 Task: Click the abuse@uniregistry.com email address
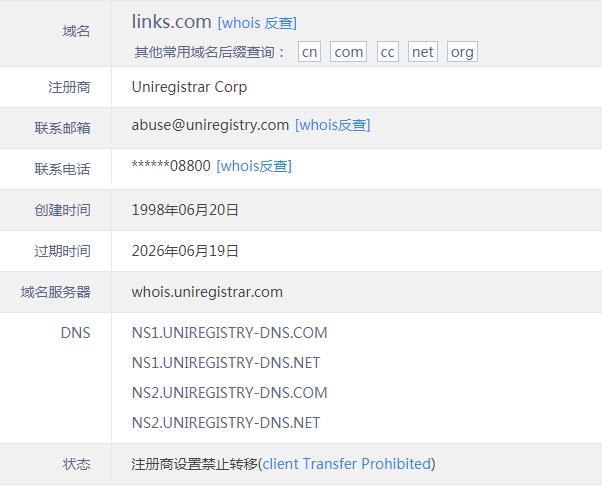point(210,125)
